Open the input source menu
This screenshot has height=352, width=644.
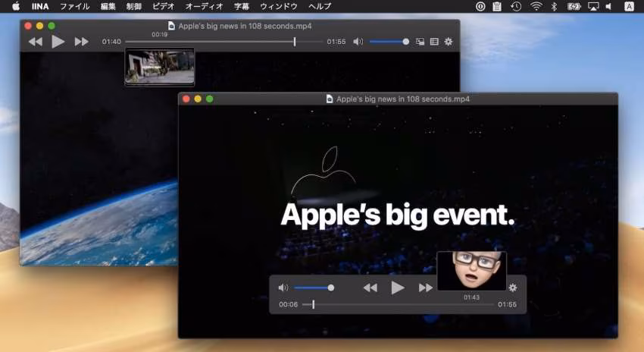click(x=629, y=6)
